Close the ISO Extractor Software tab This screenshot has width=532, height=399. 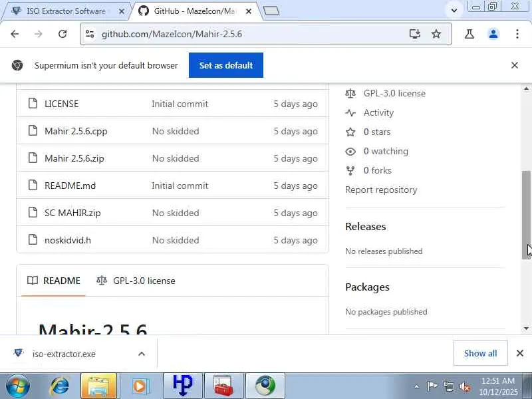[x=122, y=11]
